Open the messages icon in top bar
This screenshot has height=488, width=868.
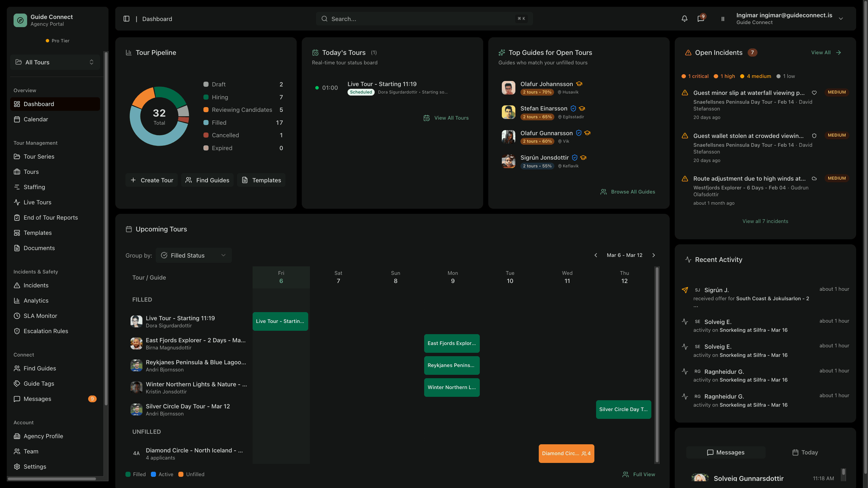coord(701,19)
